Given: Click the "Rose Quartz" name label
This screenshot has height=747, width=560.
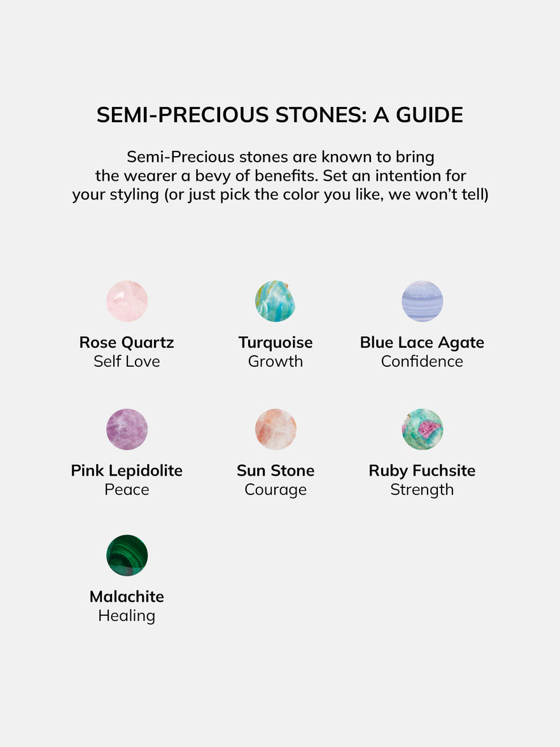Looking at the screenshot, I should pos(127,343).
